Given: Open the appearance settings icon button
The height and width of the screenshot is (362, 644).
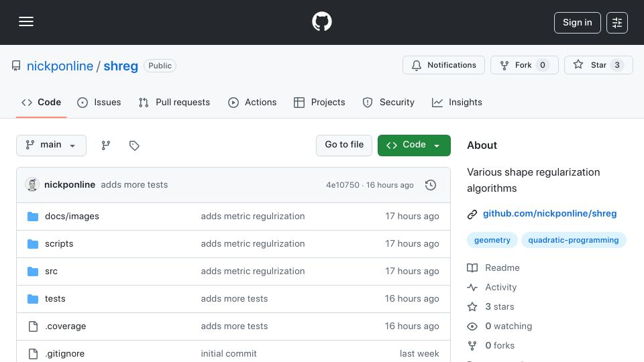Looking at the screenshot, I should tap(617, 23).
